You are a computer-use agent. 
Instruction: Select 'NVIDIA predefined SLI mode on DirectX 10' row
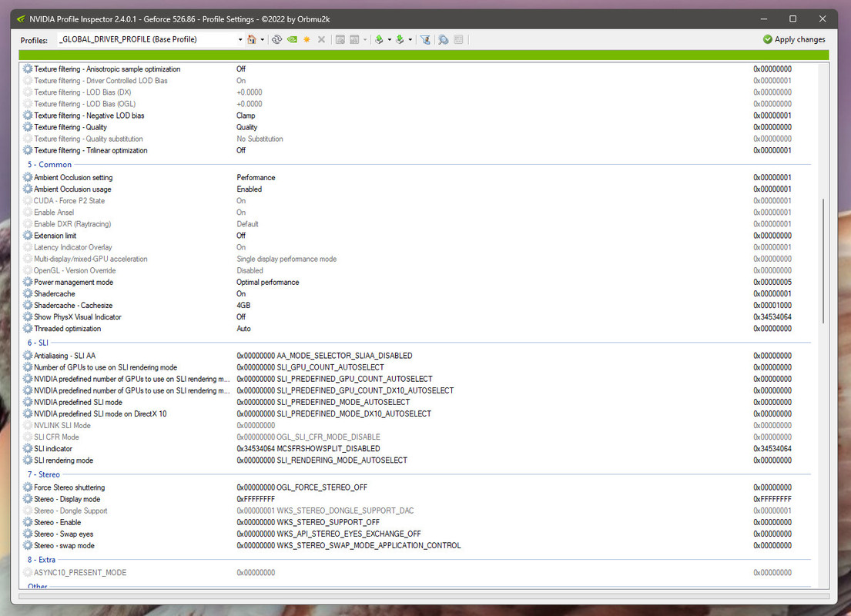coord(100,413)
